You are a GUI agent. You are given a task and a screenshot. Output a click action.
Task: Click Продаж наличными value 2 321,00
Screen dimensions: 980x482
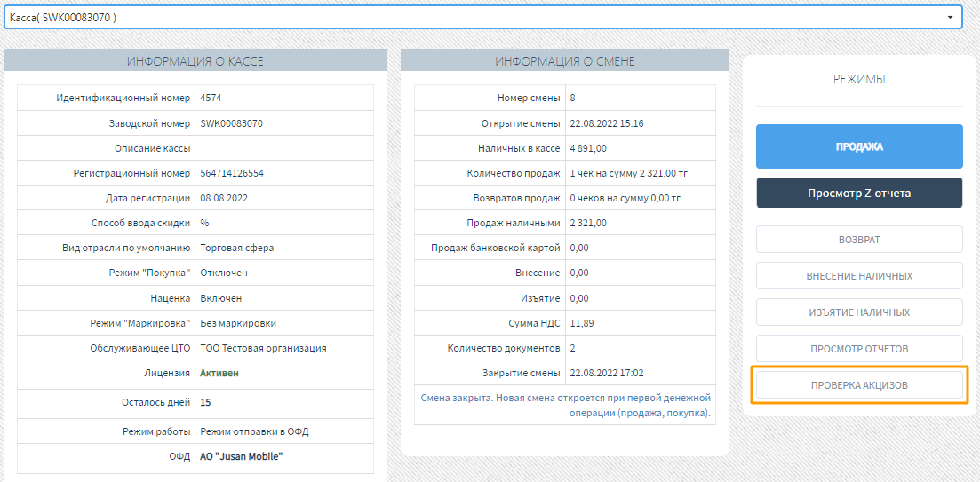[588, 223]
